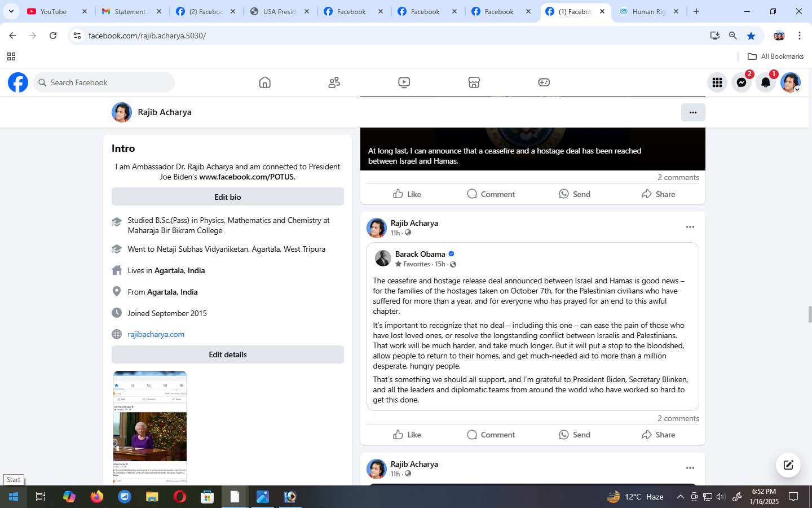Open the Notifications bell icon
The height and width of the screenshot is (508, 812).
coord(766,82)
